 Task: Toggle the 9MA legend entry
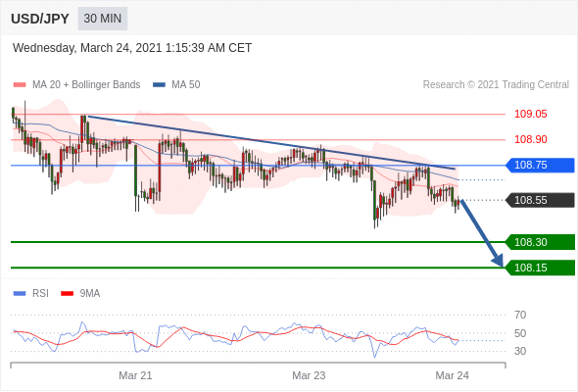tap(80, 294)
